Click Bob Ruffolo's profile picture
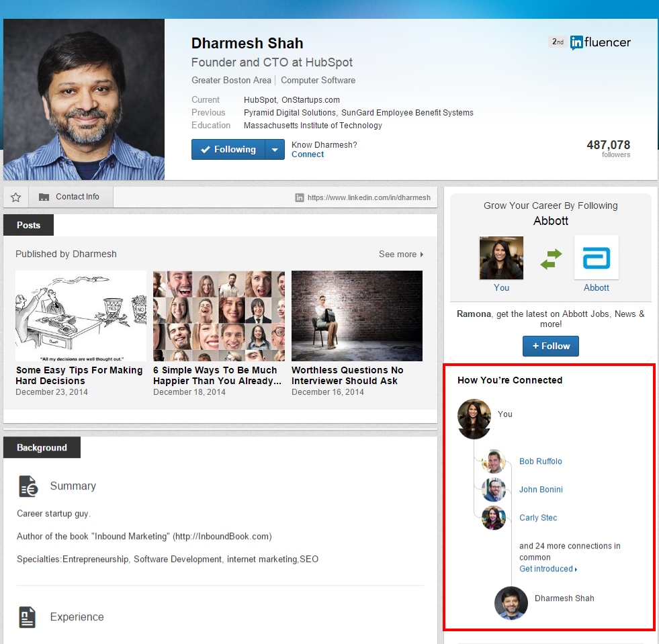 click(494, 461)
